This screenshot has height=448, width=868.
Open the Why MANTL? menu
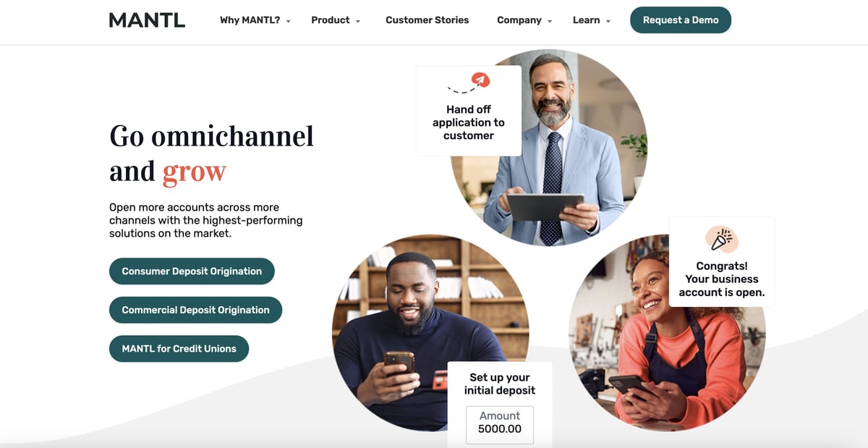pyautogui.click(x=250, y=20)
